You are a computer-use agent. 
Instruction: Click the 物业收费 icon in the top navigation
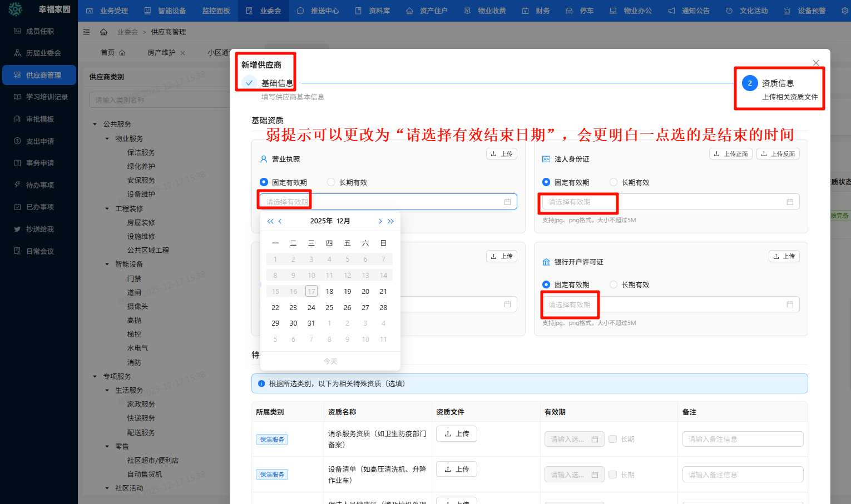tap(467, 11)
